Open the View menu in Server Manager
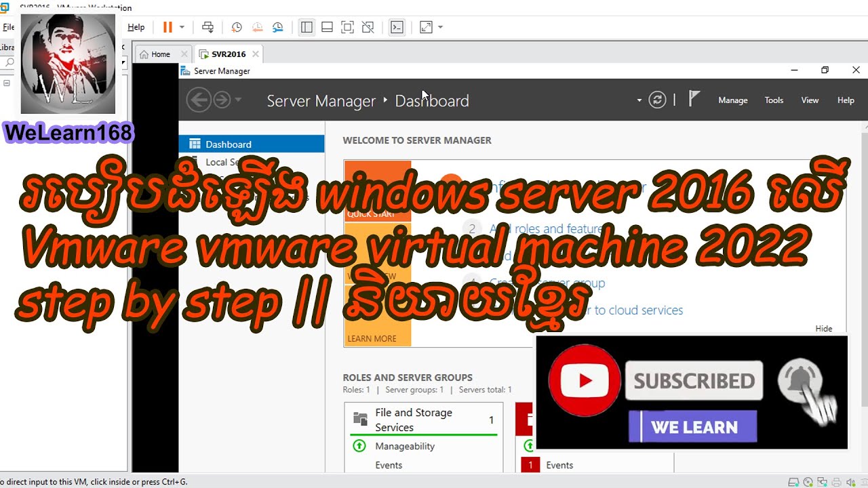 [810, 100]
